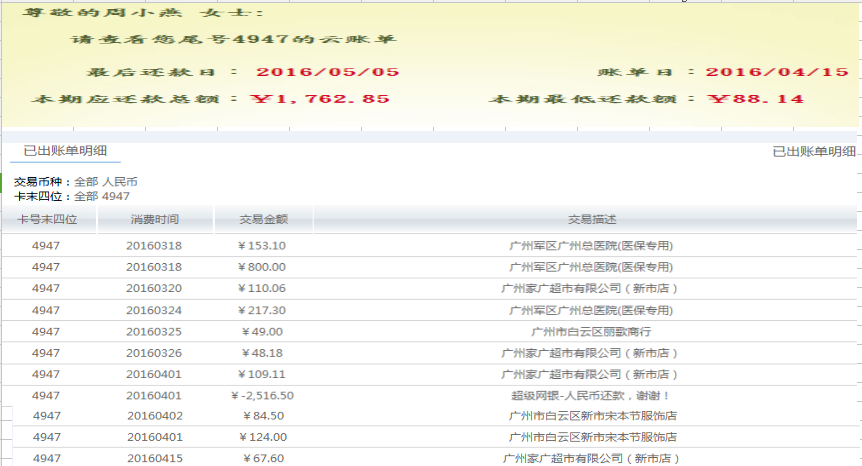The width and height of the screenshot is (862, 466).
Task: Click the 账单日 date 2016/04/15
Action: (776, 73)
